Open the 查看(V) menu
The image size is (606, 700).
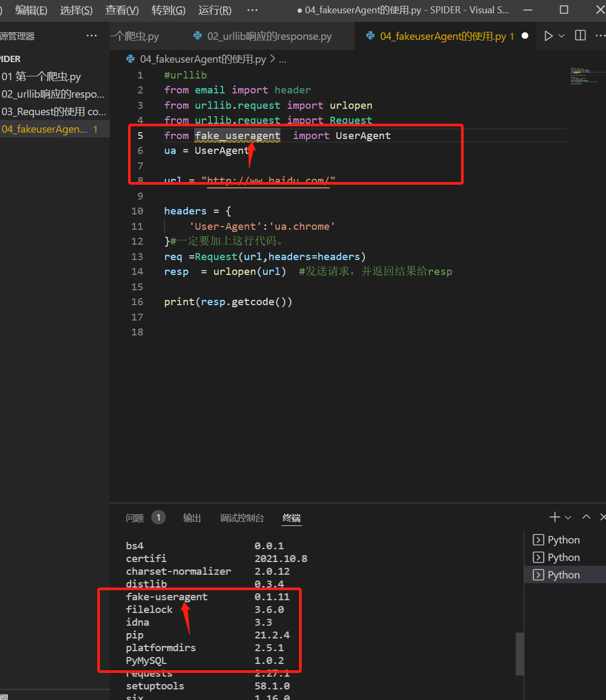click(x=122, y=10)
